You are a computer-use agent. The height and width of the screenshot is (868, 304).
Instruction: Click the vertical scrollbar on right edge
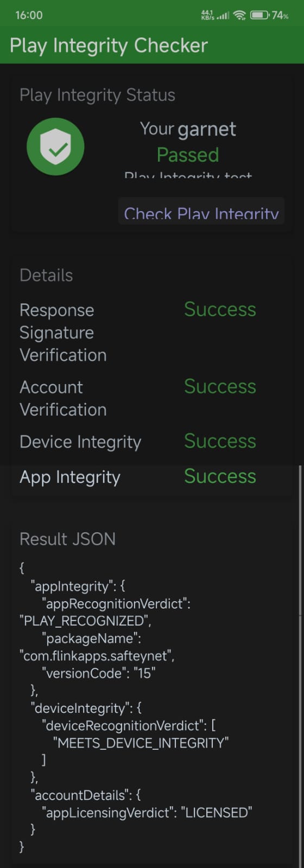pos(300,540)
